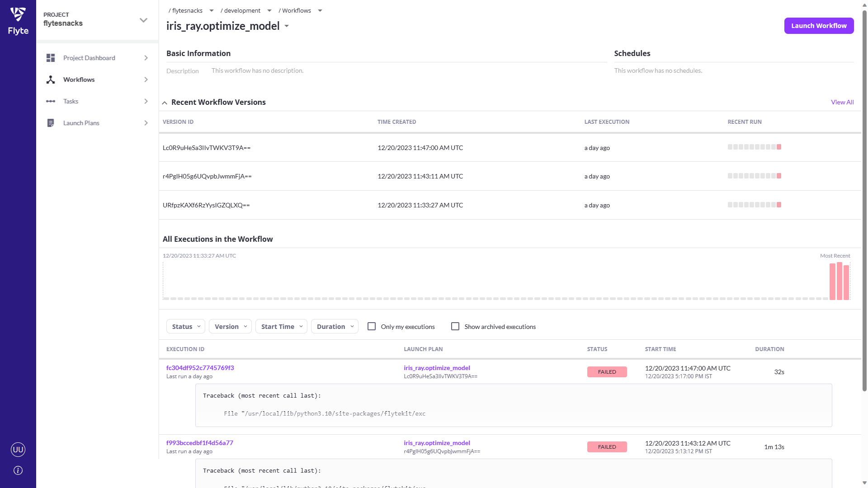Select Tasks in sidebar menu

click(71, 101)
